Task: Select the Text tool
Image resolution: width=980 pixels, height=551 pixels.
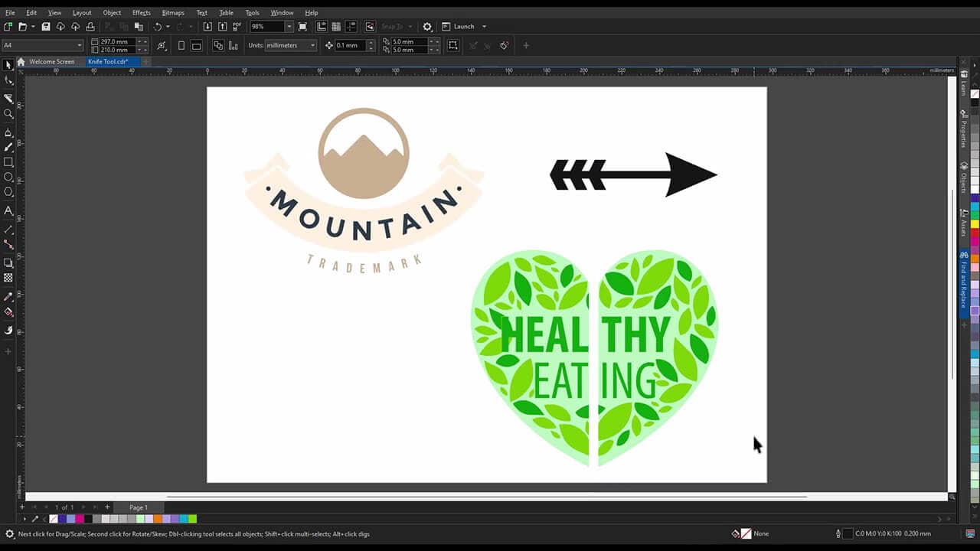Action: (x=8, y=210)
